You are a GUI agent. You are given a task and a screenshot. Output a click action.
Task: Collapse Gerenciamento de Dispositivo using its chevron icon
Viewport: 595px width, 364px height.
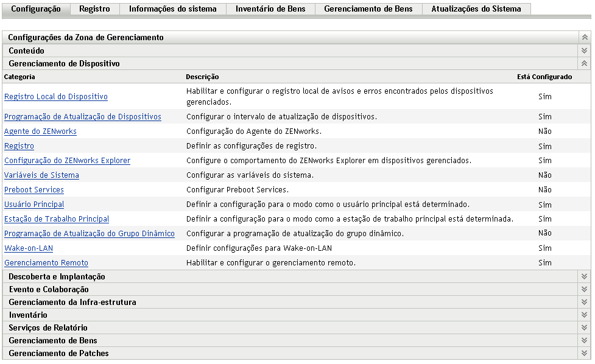[x=583, y=63]
